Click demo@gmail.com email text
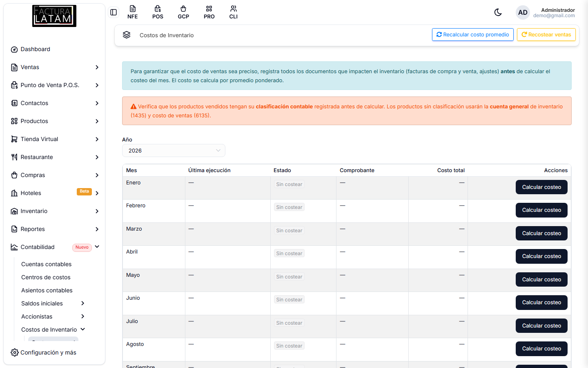Screen dimensions: 588x368 pos(554,16)
